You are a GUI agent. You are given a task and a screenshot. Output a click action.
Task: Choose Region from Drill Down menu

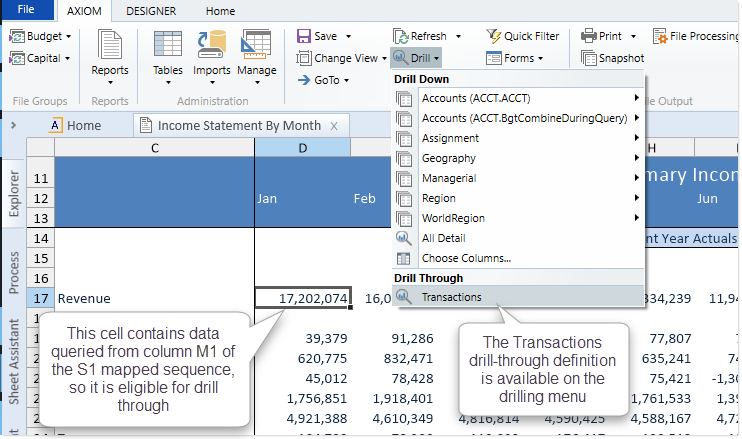pyautogui.click(x=518, y=198)
